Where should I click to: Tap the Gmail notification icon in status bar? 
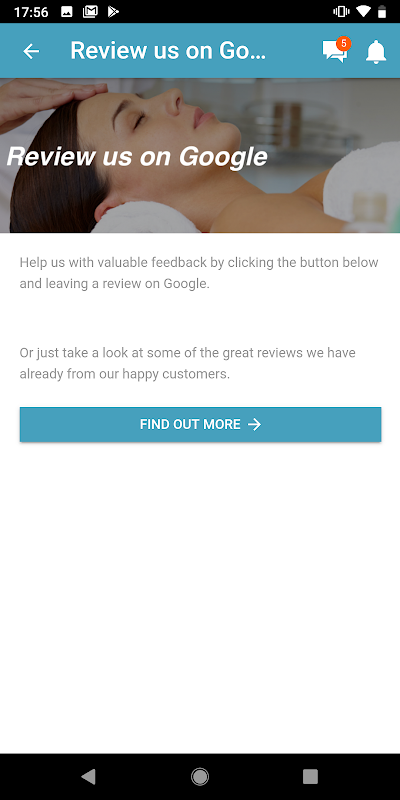click(90, 12)
